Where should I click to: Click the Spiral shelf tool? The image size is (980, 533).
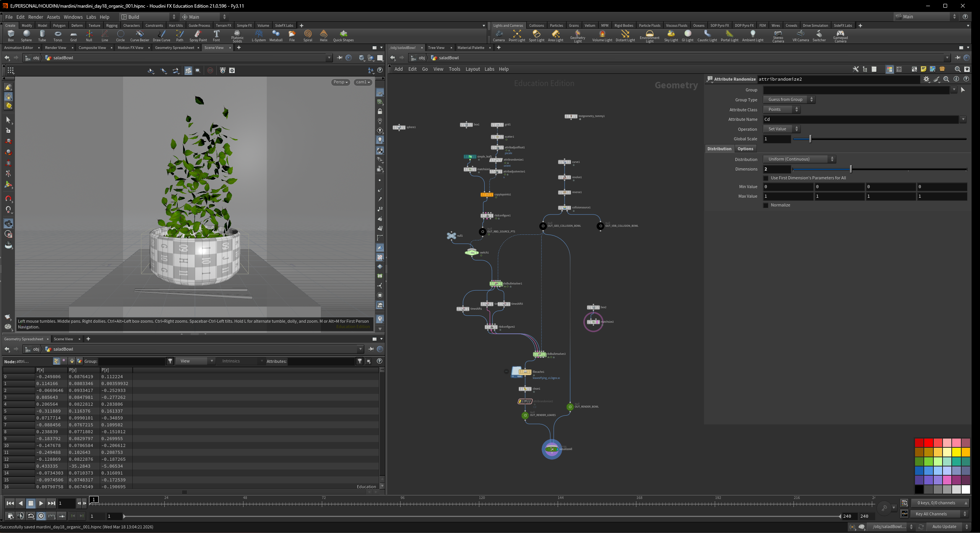[x=308, y=36]
